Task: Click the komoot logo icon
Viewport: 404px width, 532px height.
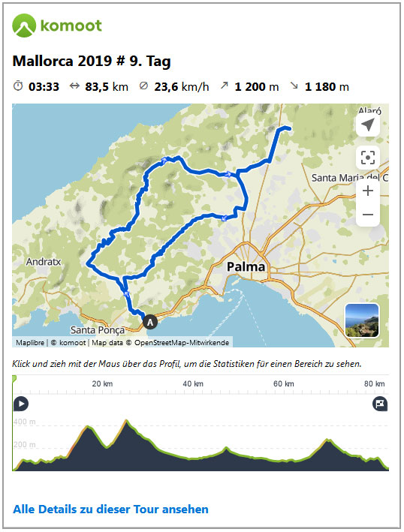Action: [x=24, y=26]
